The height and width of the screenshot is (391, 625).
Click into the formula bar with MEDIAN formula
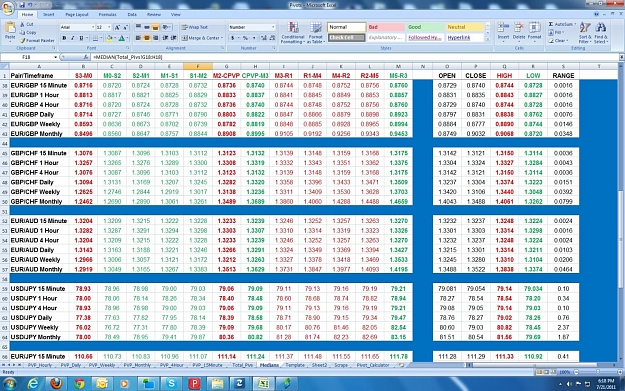tap(355, 57)
